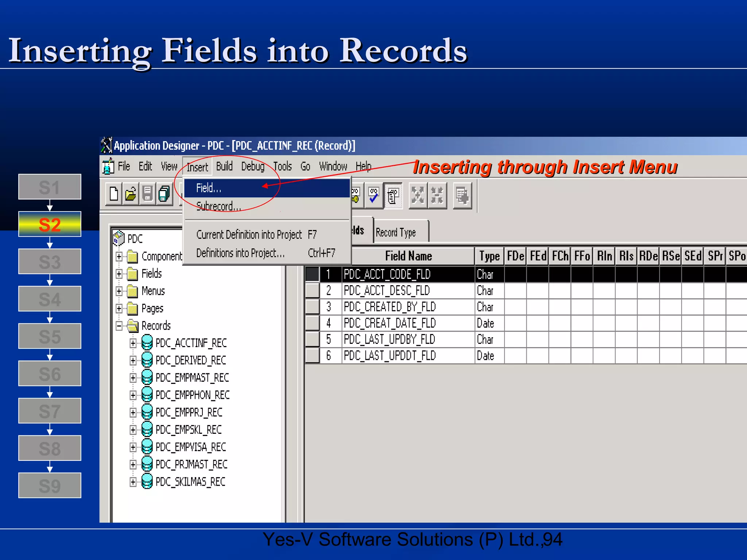Click the PDC_ACCTINF_REC record icon

[147, 342]
